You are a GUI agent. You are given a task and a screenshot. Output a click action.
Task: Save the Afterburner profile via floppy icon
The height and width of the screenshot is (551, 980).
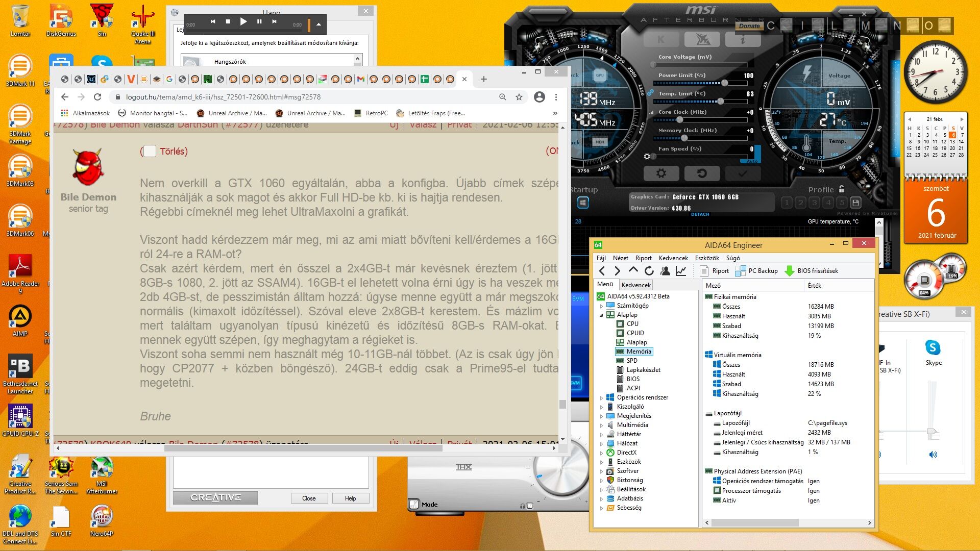click(x=856, y=203)
